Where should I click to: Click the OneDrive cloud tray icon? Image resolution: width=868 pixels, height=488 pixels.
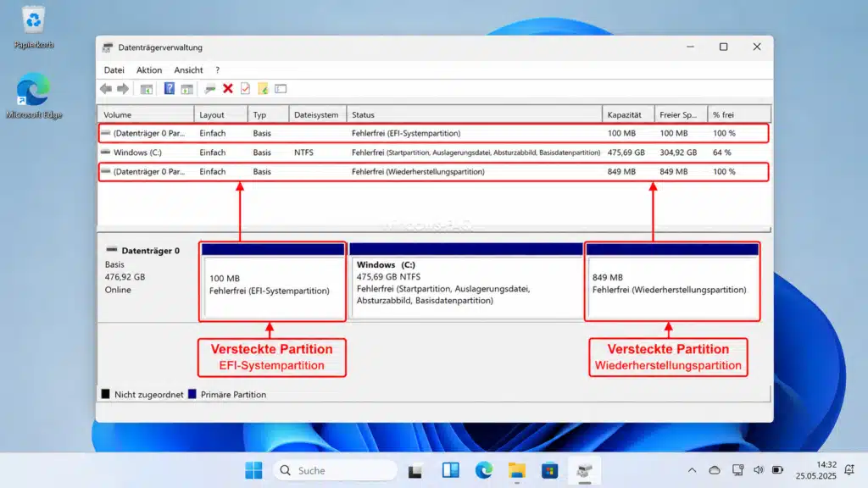pos(715,470)
